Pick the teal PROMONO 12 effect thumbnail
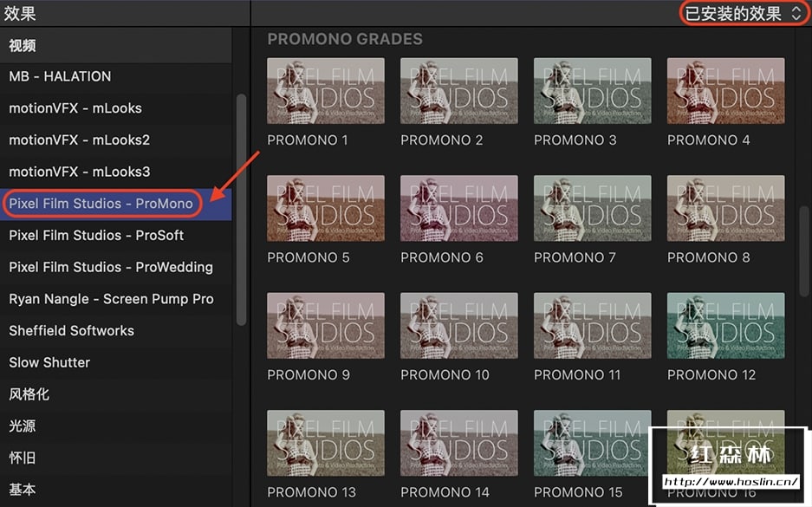This screenshot has height=507, width=812. click(725, 326)
